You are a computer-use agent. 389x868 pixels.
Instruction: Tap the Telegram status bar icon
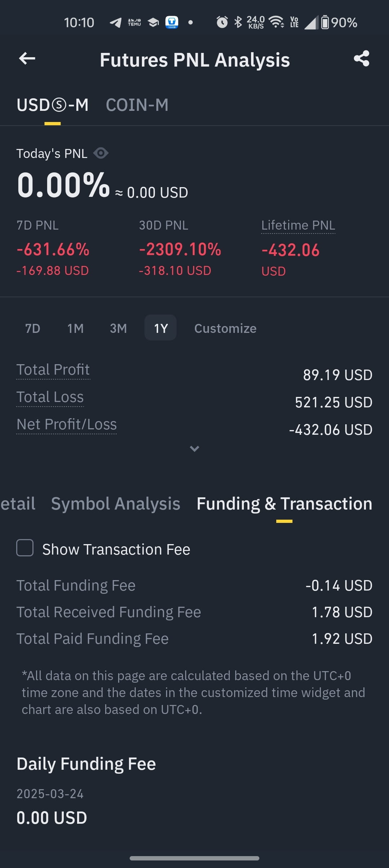(116, 23)
